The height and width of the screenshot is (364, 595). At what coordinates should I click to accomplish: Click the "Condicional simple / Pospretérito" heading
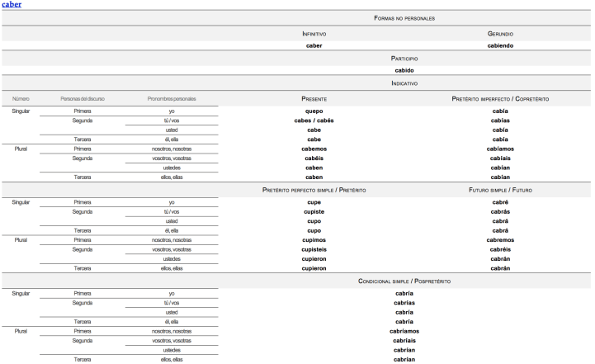pyautogui.click(x=404, y=281)
